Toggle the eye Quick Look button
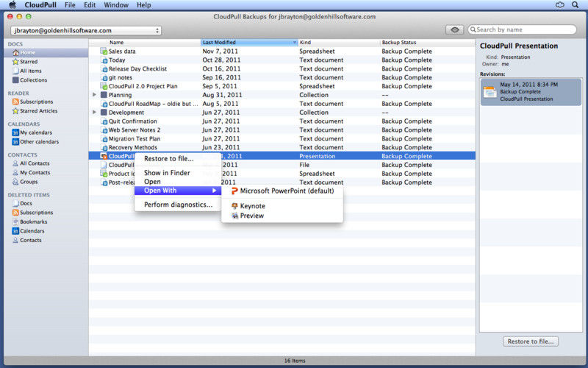 (x=454, y=29)
